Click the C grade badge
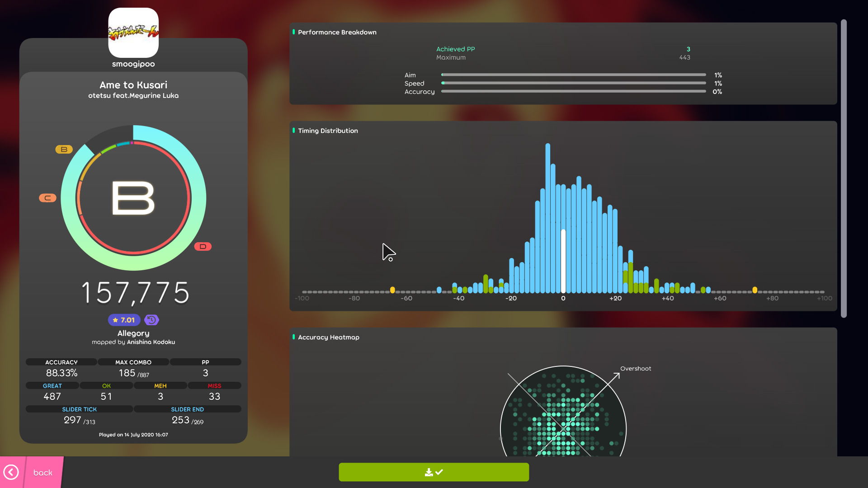This screenshot has height=488, width=868. [48, 197]
